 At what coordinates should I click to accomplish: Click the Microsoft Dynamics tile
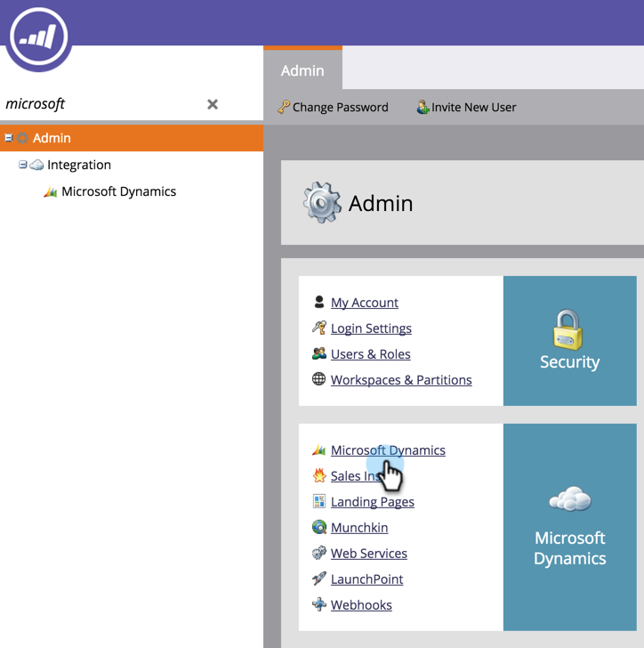[x=569, y=527]
